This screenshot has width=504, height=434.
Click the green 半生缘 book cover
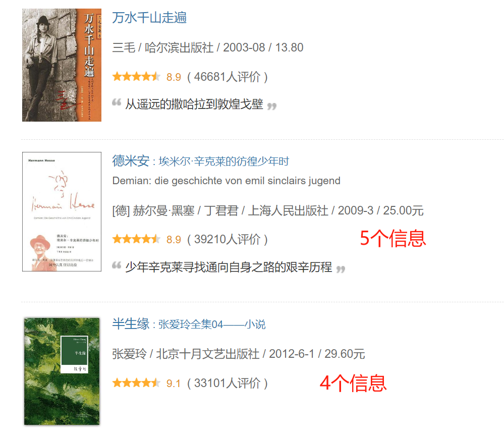click(x=62, y=371)
